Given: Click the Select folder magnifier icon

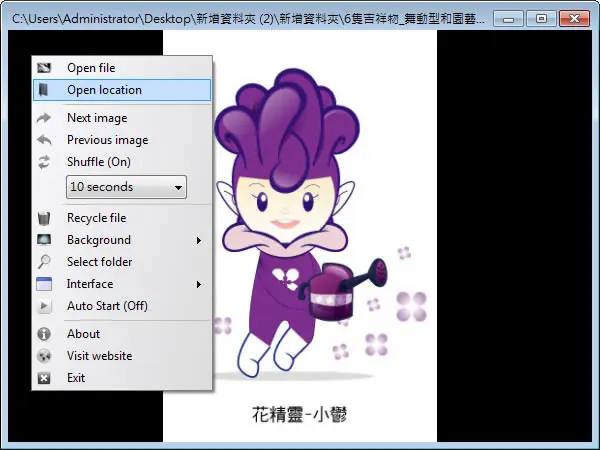Looking at the screenshot, I should pos(44,262).
